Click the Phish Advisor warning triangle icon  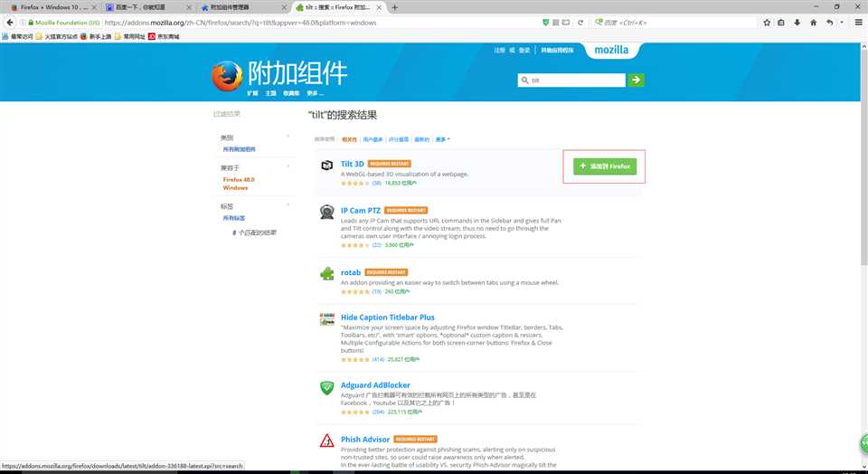[x=326, y=441]
